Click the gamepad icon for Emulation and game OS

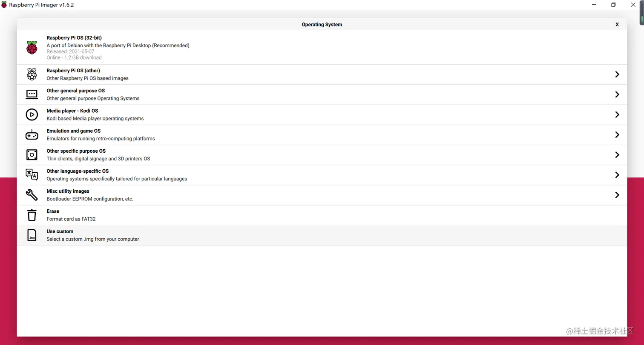pos(32,135)
